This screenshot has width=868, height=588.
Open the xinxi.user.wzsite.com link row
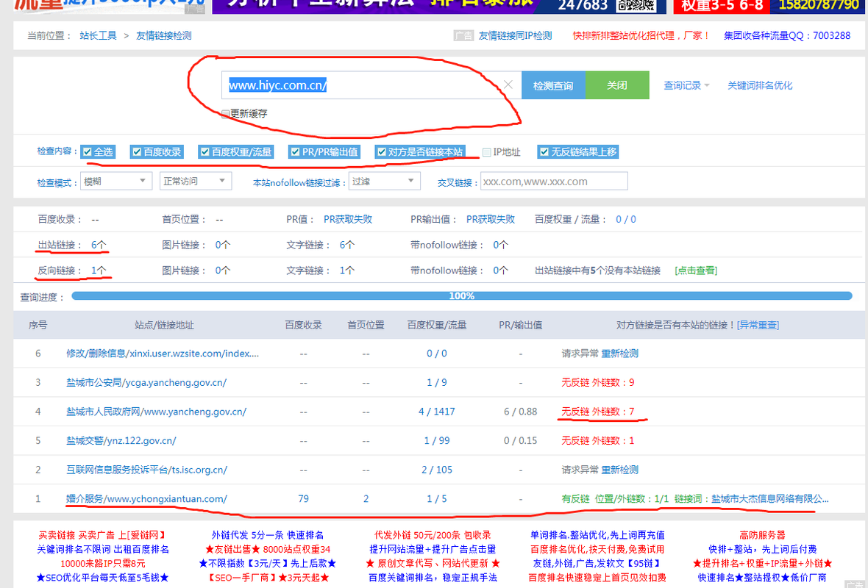162,354
